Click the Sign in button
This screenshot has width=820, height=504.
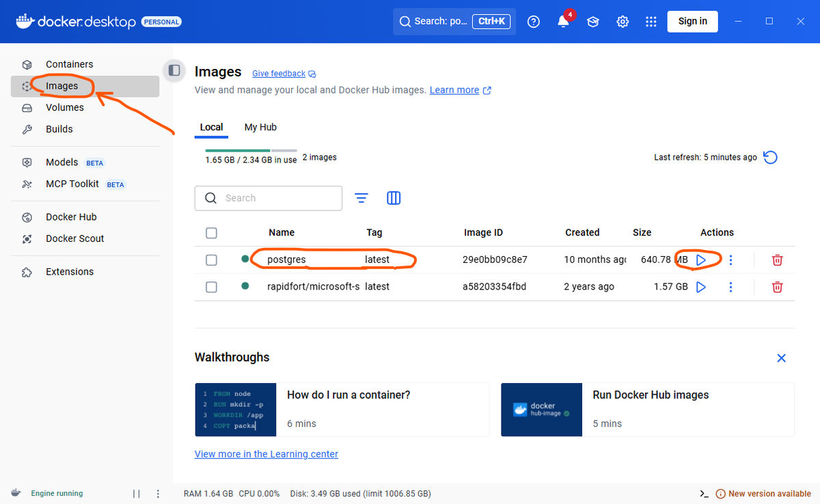[692, 21]
